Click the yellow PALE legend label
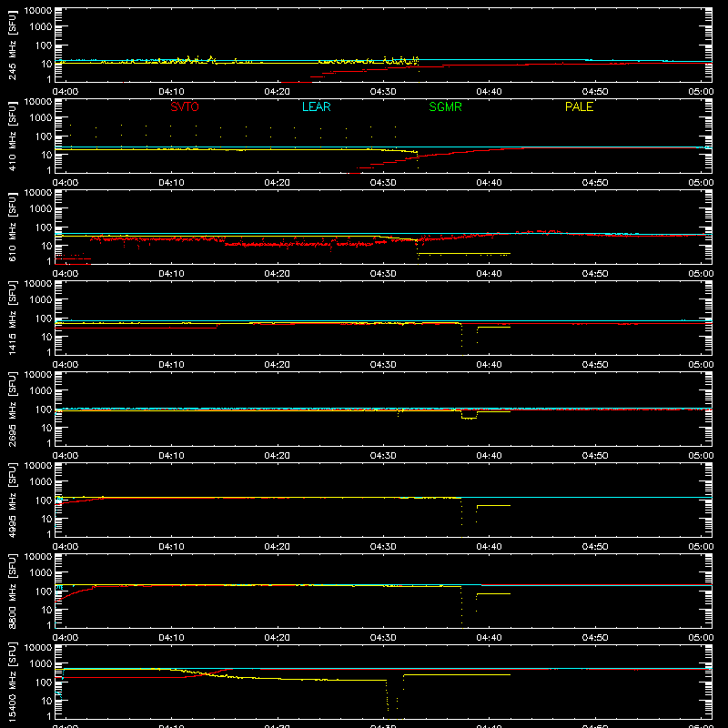This screenshot has height=728, width=728. click(579, 106)
